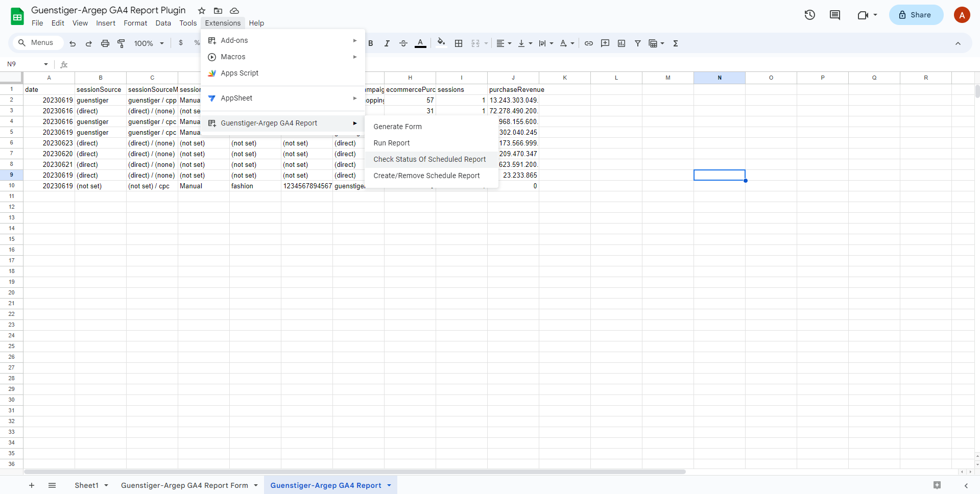Open the Insert menu

(106, 23)
